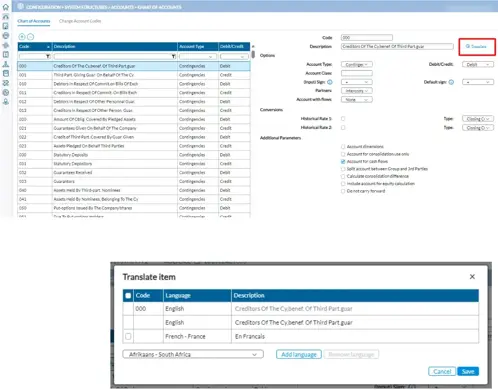Click Save in the Translate item dialog

click(x=468, y=371)
